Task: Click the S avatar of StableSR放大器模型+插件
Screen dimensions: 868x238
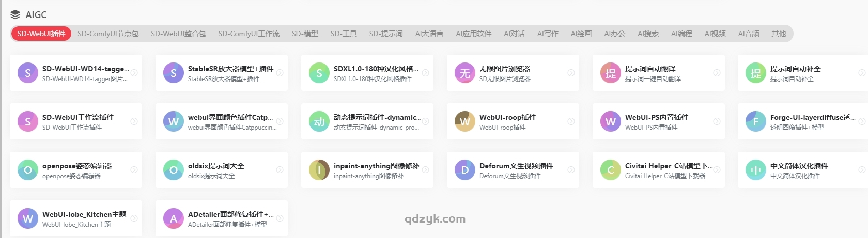Action: click(x=174, y=73)
